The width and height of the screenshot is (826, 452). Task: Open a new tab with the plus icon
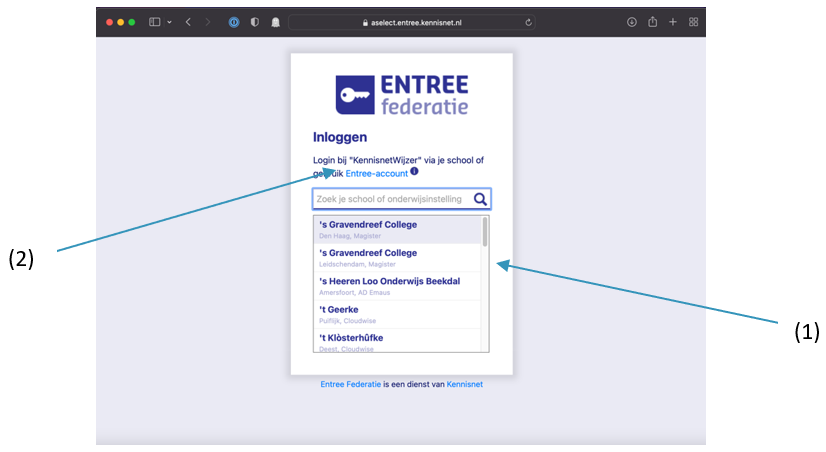click(673, 22)
